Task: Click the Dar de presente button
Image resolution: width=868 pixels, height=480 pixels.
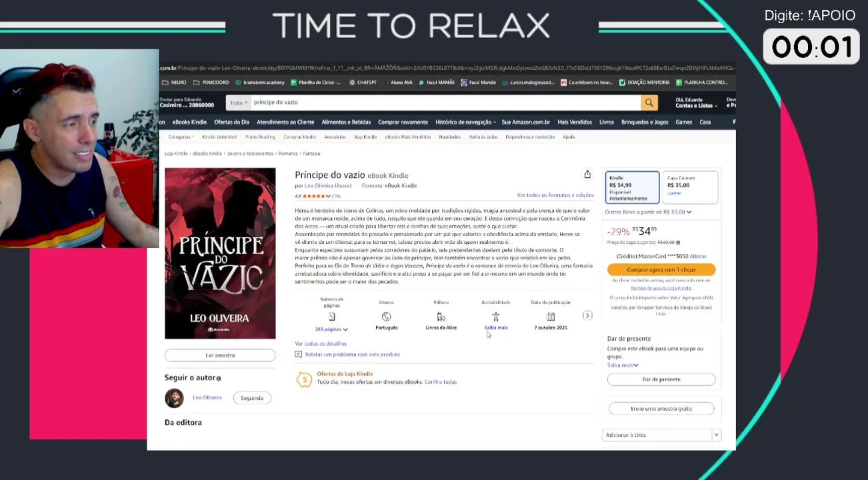Action: coord(661,379)
